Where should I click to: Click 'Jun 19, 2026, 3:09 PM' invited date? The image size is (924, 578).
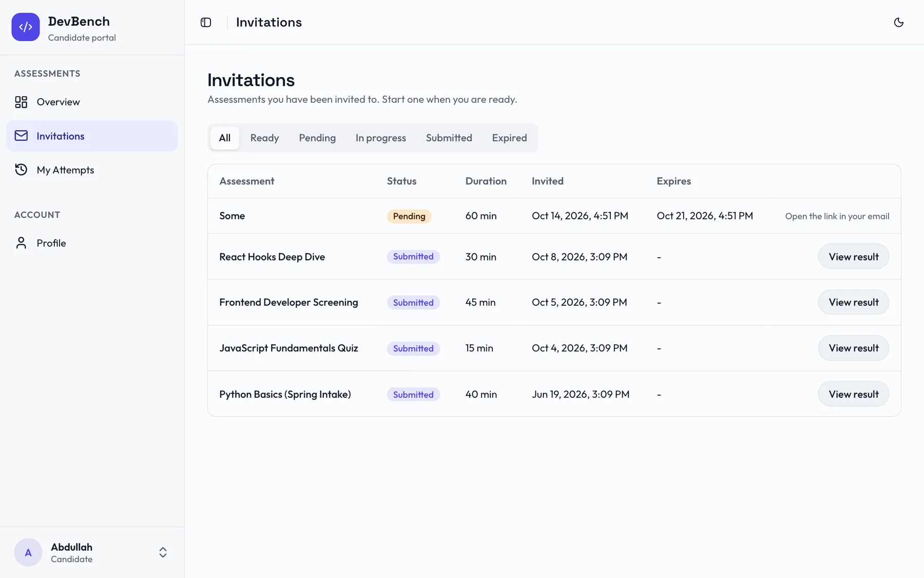(x=581, y=394)
